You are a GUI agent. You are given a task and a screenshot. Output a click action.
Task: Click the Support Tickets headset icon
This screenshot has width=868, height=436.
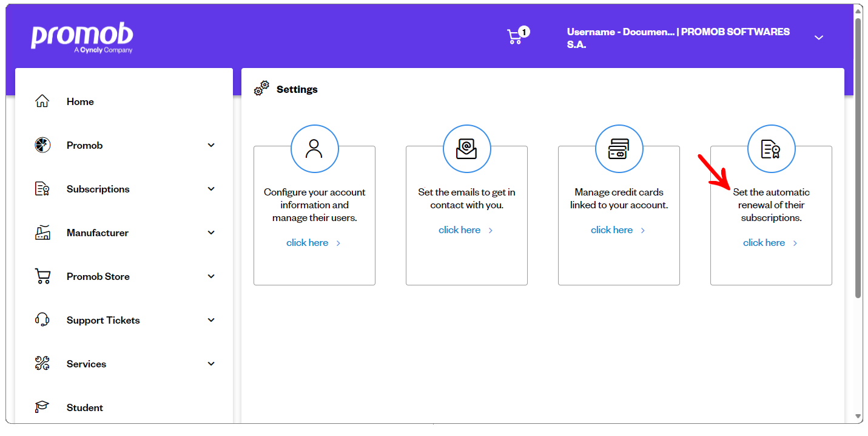(x=42, y=320)
